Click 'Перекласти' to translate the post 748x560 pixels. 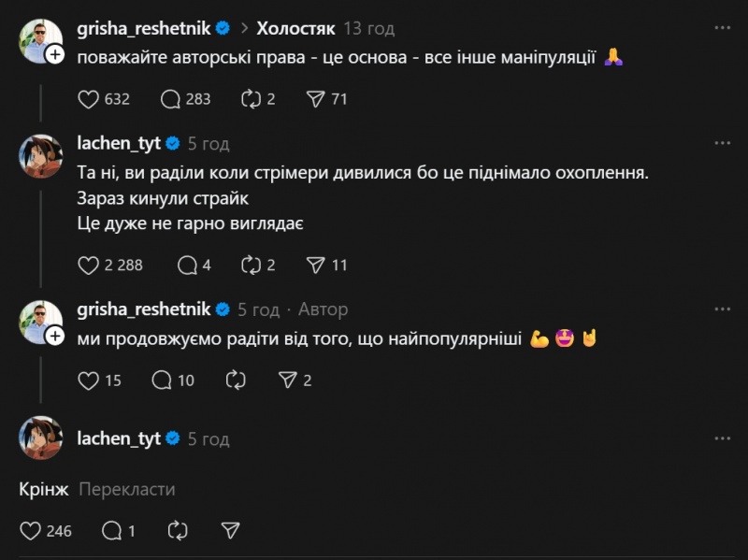pos(126,490)
